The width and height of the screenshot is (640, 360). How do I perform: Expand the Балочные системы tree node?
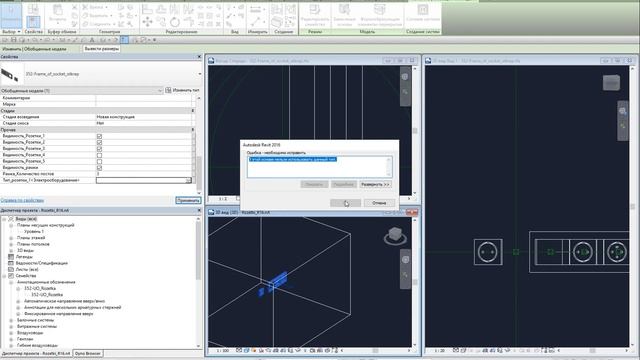click(11, 320)
